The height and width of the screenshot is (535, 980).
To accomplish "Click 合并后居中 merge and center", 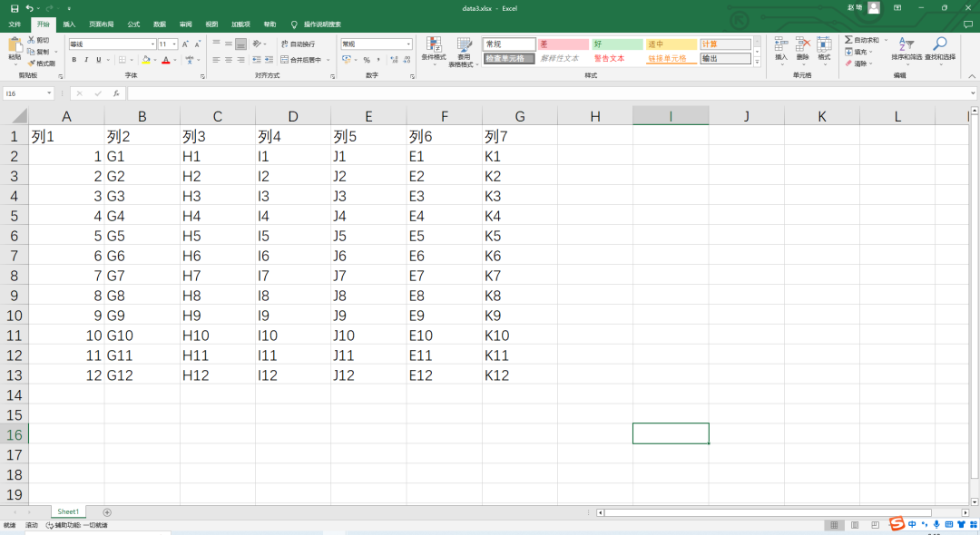I will coord(301,60).
